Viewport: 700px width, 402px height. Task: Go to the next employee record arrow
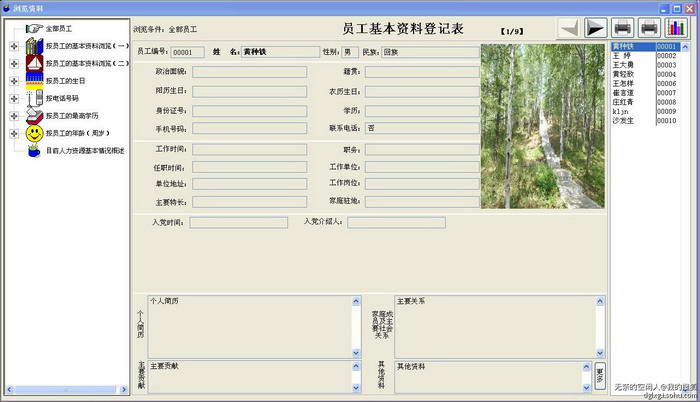[596, 28]
